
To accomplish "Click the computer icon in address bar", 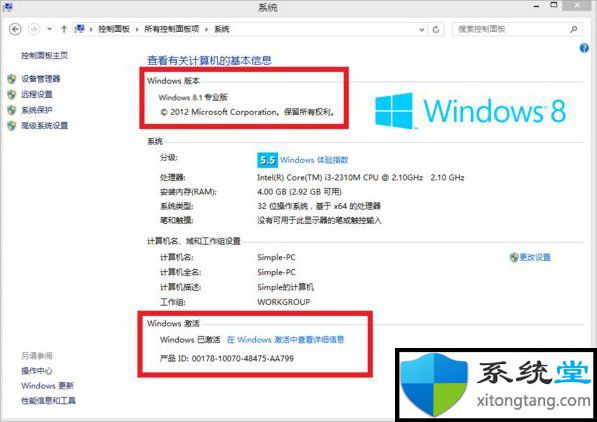I will [80, 29].
